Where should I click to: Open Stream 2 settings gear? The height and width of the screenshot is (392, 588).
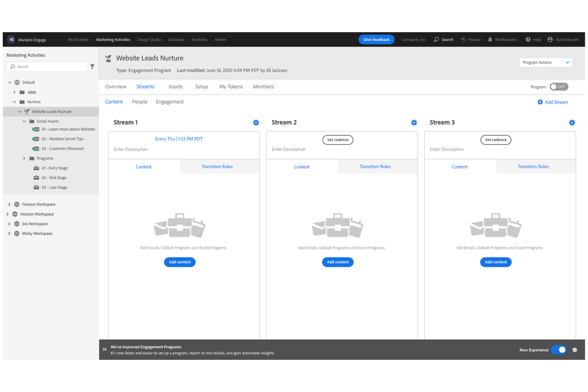(x=414, y=123)
